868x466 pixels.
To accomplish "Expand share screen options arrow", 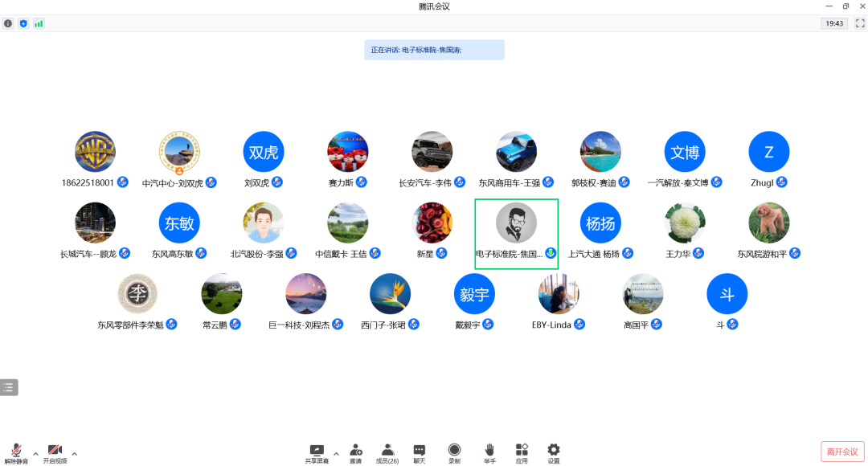I will click(x=336, y=454).
